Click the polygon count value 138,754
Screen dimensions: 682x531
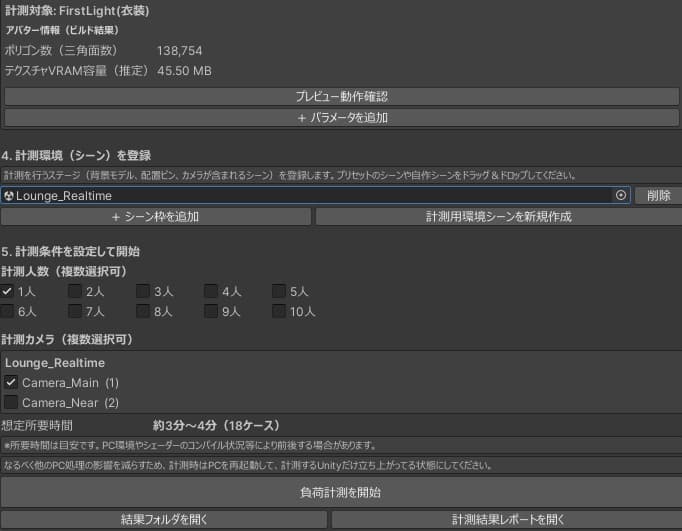coord(180,51)
